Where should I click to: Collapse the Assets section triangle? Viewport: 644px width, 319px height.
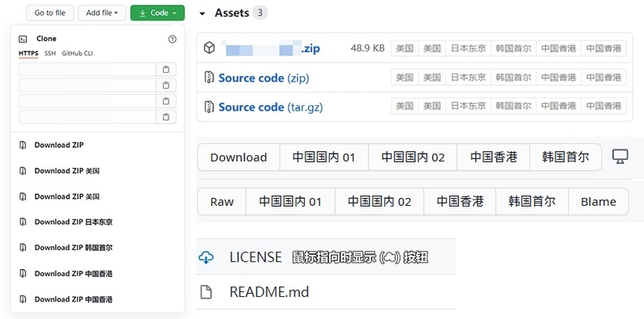[x=203, y=13]
